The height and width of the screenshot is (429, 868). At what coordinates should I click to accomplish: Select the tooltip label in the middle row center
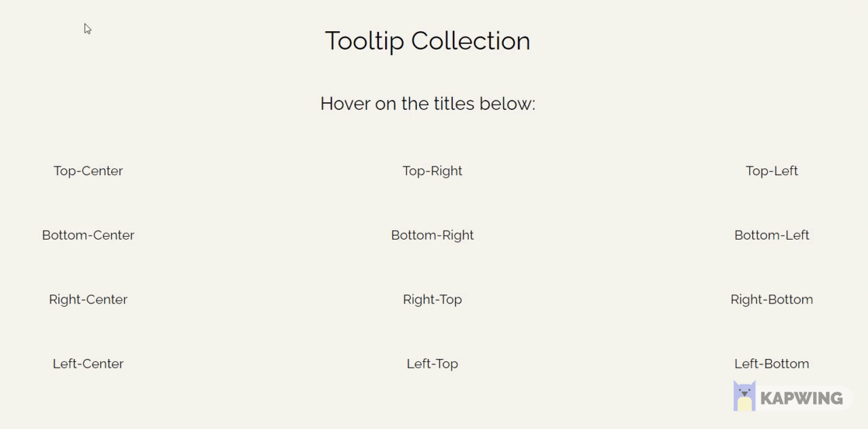432,235
